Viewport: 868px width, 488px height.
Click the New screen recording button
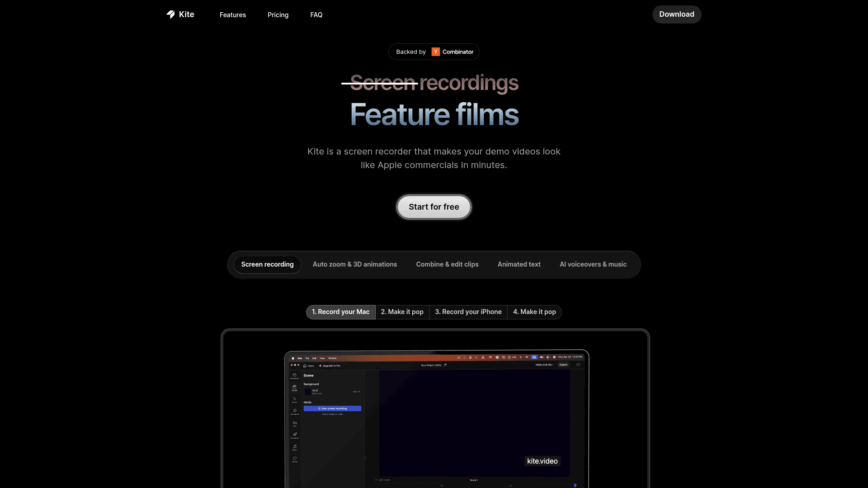[x=332, y=408]
